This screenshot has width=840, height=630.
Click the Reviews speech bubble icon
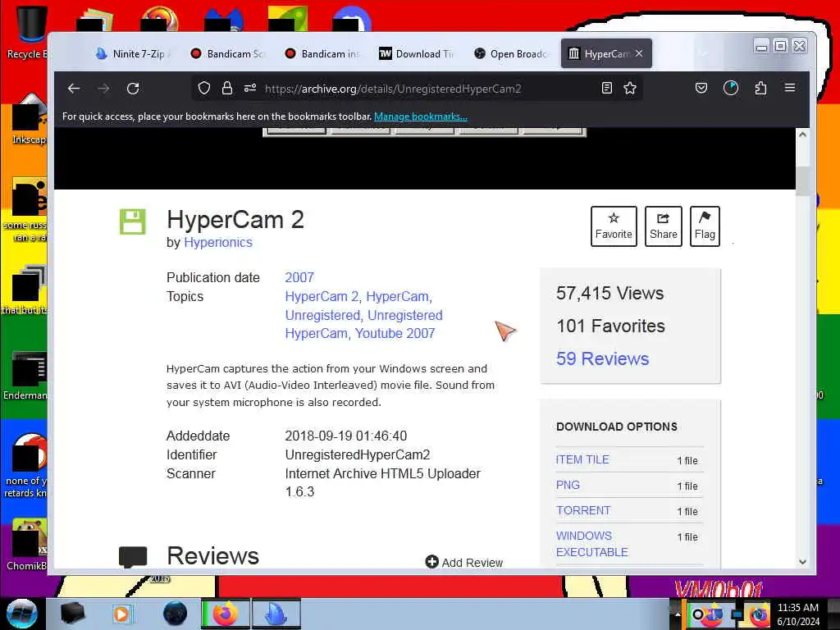pyautogui.click(x=133, y=557)
